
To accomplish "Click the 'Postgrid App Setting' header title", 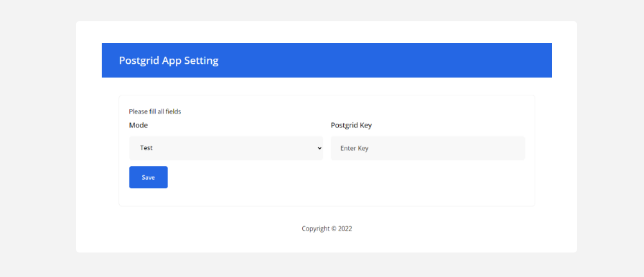I will point(169,61).
